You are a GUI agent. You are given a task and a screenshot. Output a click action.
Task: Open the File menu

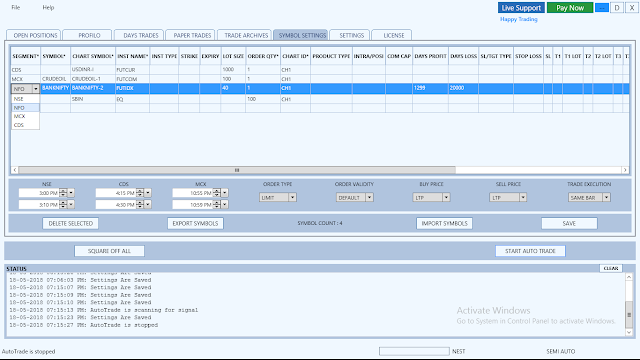[16, 7]
